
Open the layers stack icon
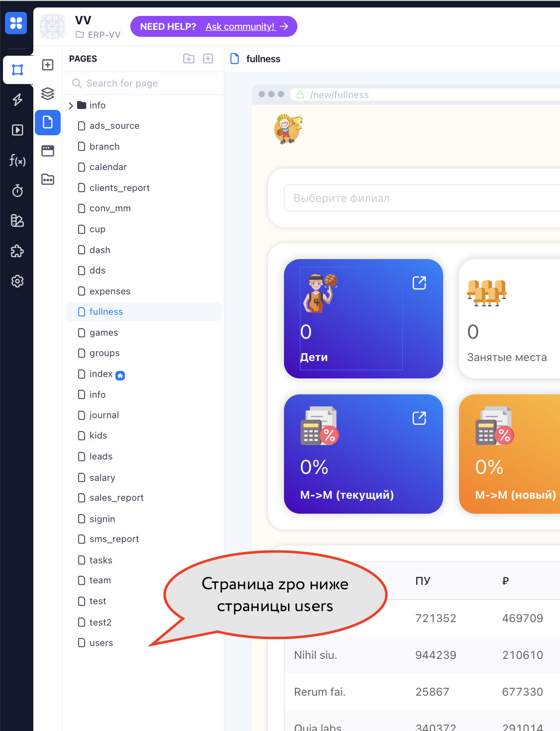pyautogui.click(x=48, y=93)
